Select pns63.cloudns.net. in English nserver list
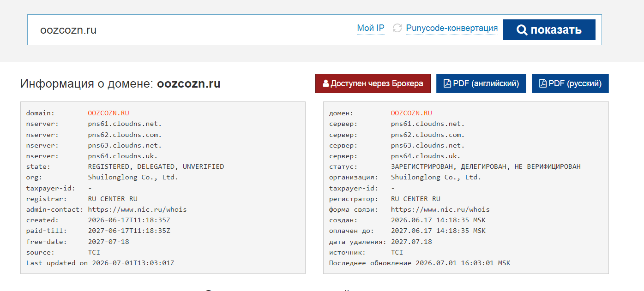Viewport: 644px width, 291px height. tap(125, 145)
